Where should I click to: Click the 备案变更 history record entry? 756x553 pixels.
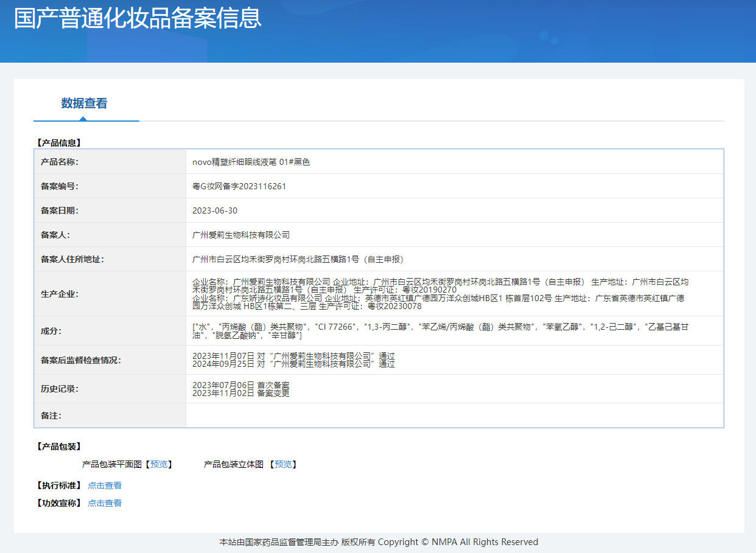241,393
